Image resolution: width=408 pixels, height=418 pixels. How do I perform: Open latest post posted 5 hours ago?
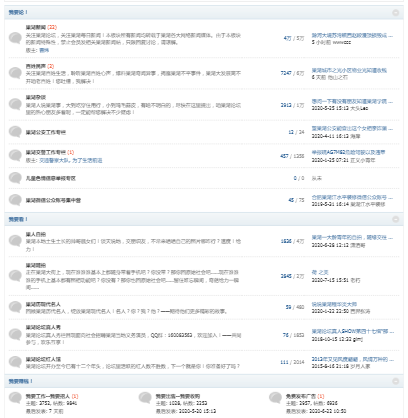(x=352, y=35)
